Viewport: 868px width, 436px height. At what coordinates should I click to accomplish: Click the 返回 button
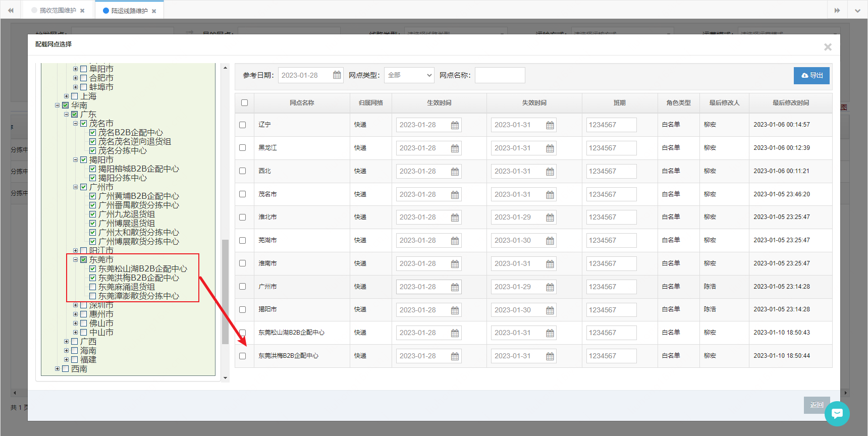[817, 405]
